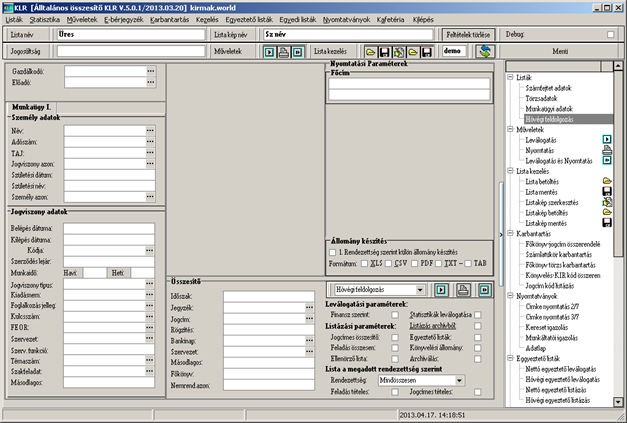Open the lookup button for FEOR field
This screenshot has width=627, height=423.
click(150, 327)
